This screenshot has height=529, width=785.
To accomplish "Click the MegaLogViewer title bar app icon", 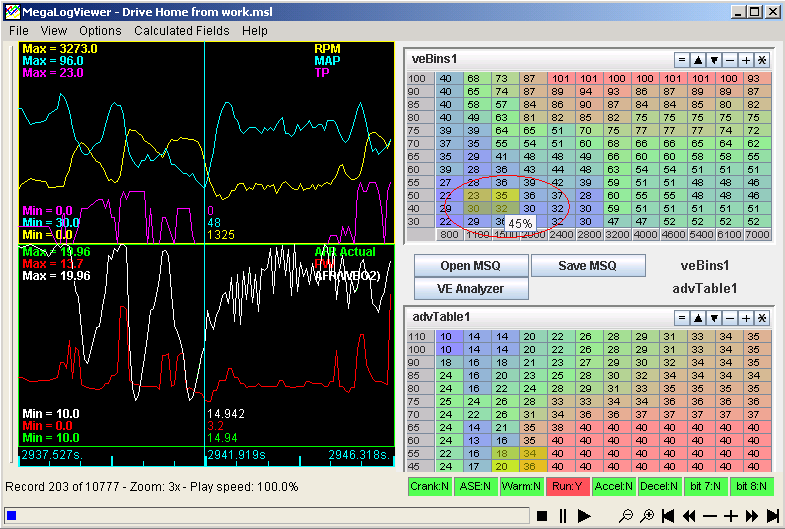I will pyautogui.click(x=13, y=12).
